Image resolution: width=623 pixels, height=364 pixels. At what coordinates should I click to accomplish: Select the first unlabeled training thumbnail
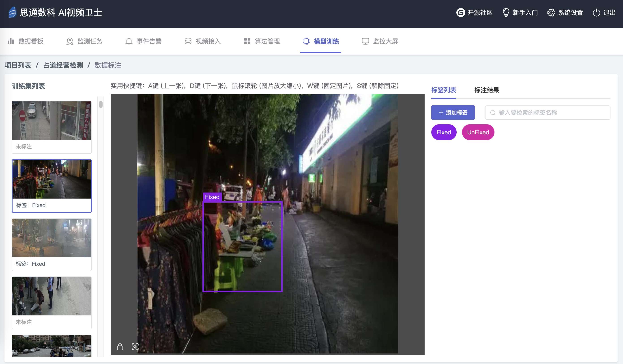[52, 121]
